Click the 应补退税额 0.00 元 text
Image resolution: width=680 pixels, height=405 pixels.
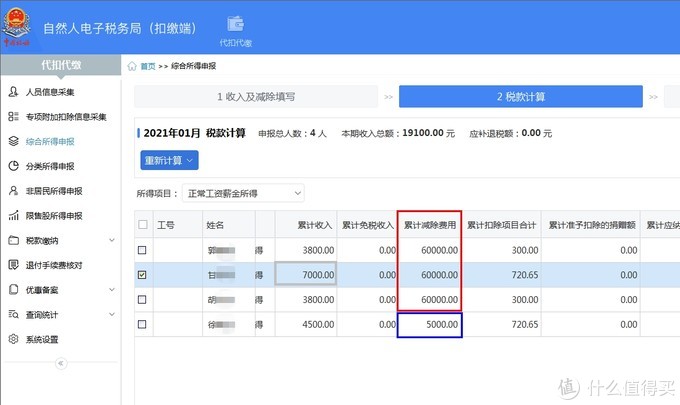510,133
